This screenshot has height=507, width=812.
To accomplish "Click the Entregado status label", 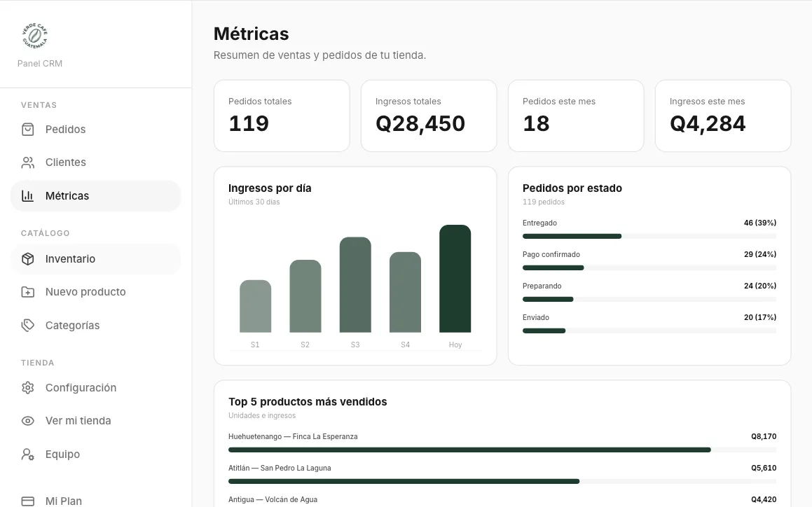I will click(x=539, y=223).
